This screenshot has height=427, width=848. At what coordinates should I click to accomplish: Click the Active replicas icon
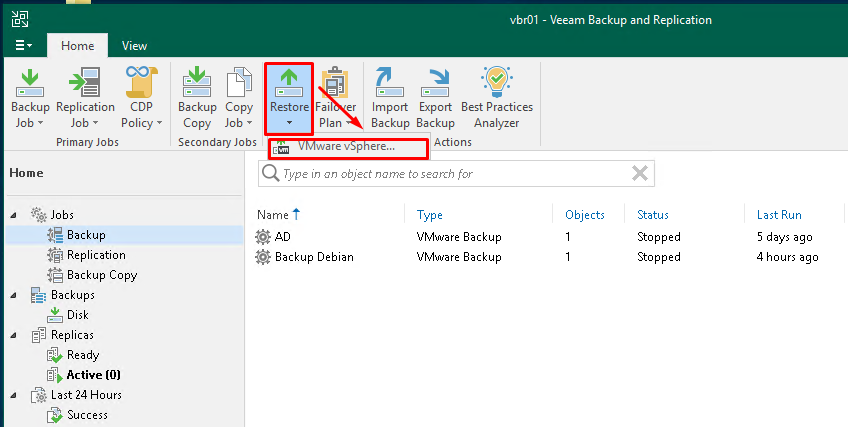click(55, 375)
